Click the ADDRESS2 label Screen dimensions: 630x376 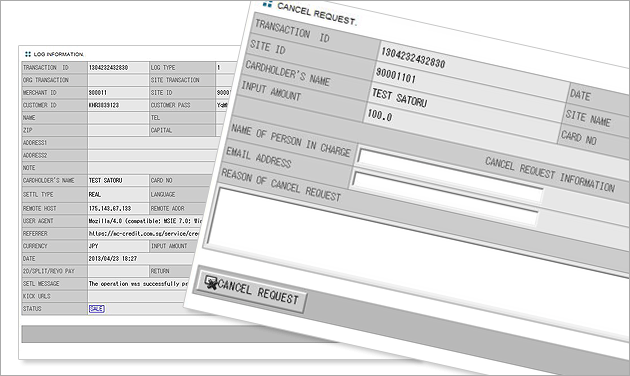(x=35, y=155)
